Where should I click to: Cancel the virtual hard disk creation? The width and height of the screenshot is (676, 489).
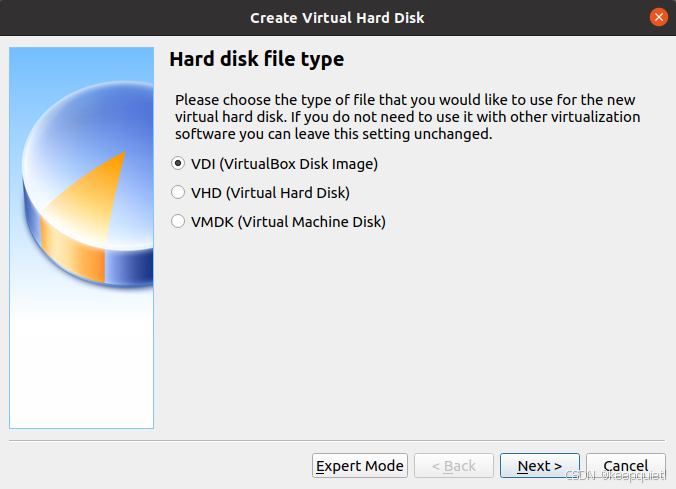point(626,466)
